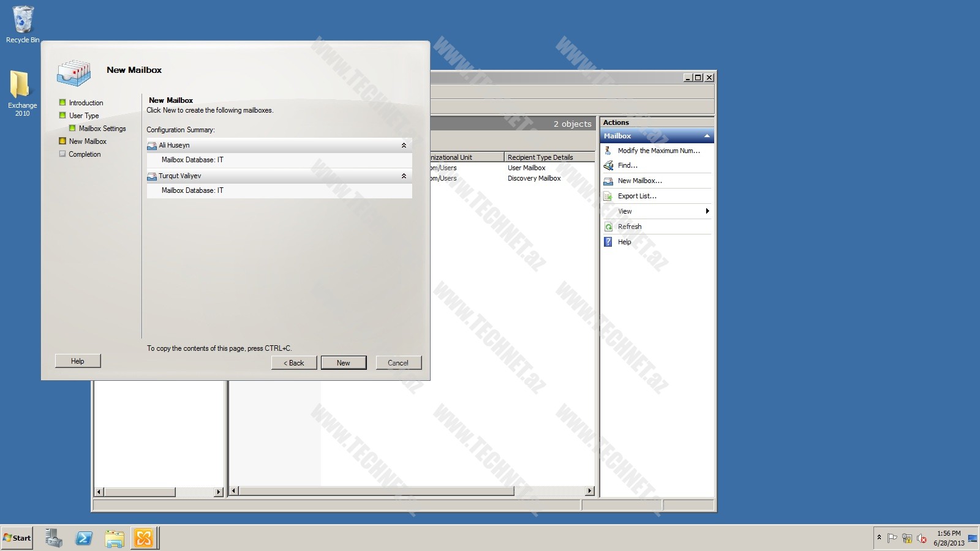Select New Mailbox… in Actions pane
Screen dimensions: 980x551
pyautogui.click(x=639, y=181)
